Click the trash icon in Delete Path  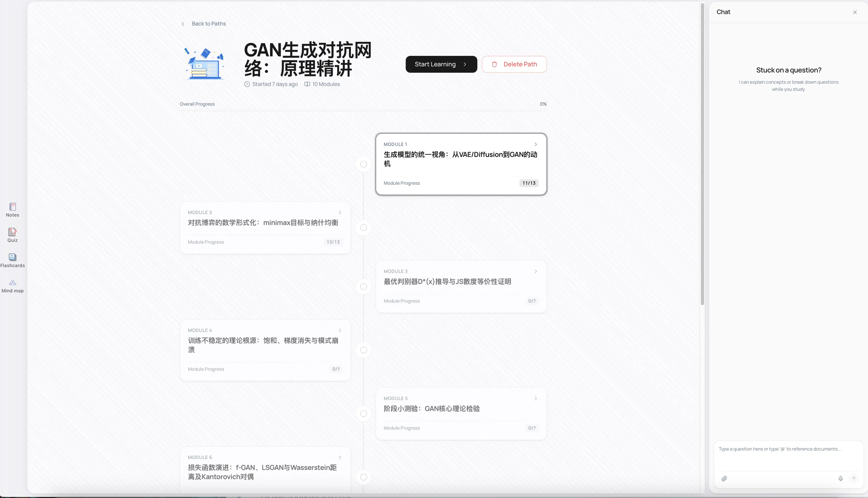[494, 64]
